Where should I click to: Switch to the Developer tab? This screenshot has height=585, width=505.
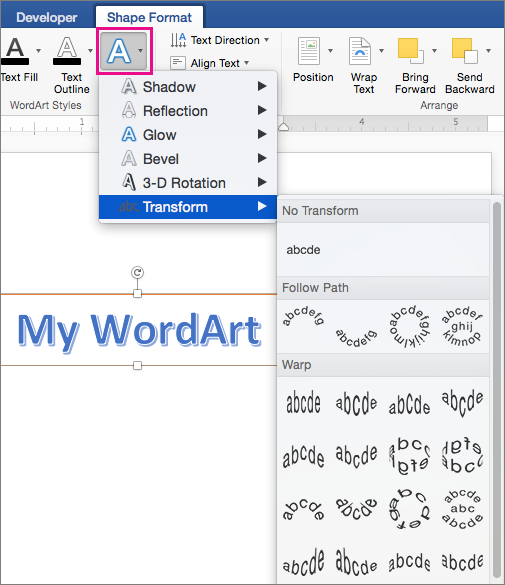47,18
